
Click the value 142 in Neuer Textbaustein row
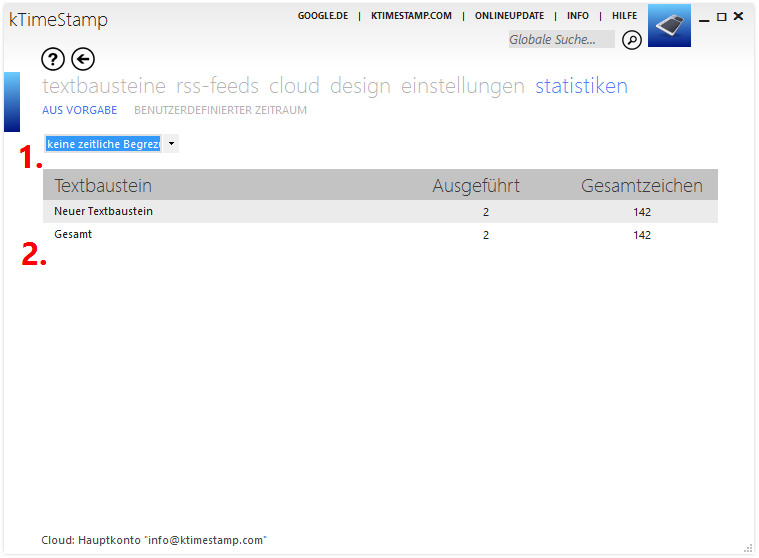tap(642, 212)
